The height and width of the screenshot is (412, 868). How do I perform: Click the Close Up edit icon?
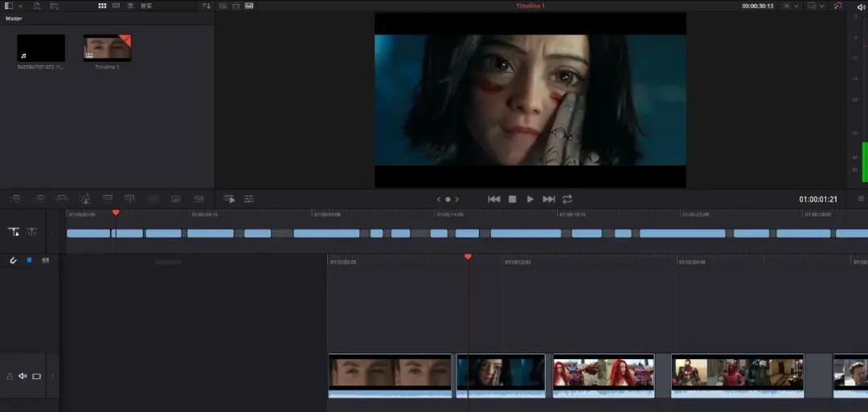(x=84, y=198)
